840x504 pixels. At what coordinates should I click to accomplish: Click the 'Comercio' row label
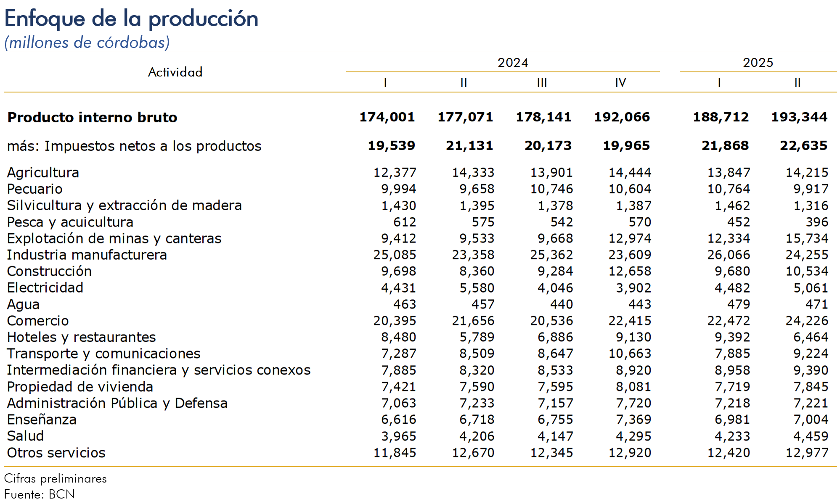38,321
